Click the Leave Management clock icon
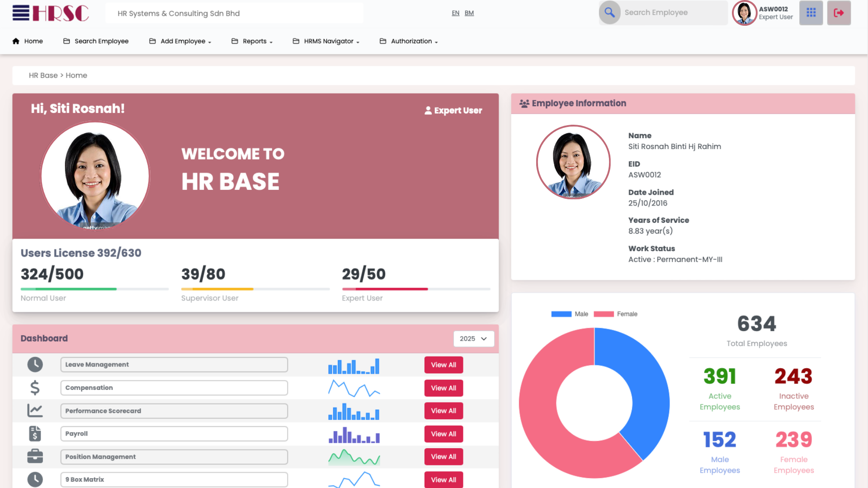 35,365
